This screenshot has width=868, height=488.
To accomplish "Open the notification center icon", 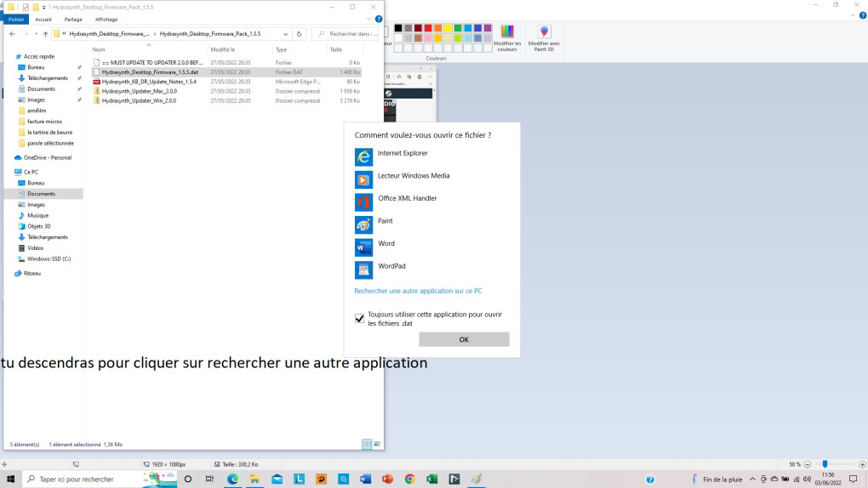I will click(853, 479).
